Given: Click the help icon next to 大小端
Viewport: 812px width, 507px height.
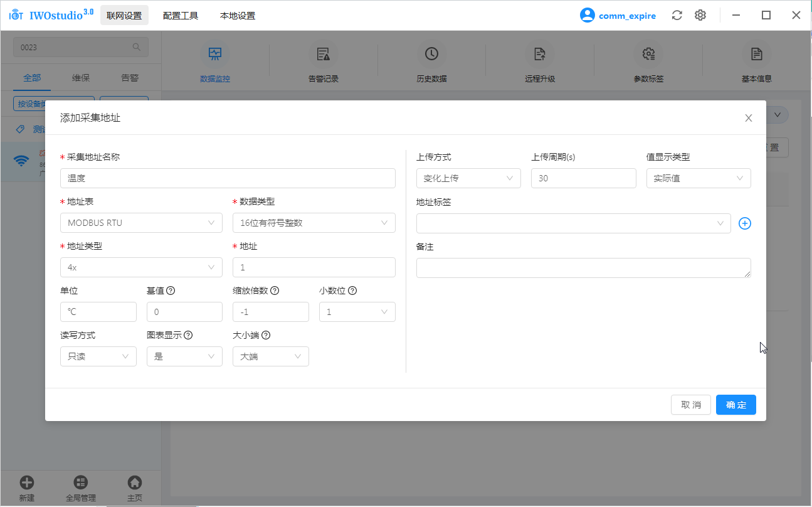Looking at the screenshot, I should pyautogui.click(x=266, y=335).
